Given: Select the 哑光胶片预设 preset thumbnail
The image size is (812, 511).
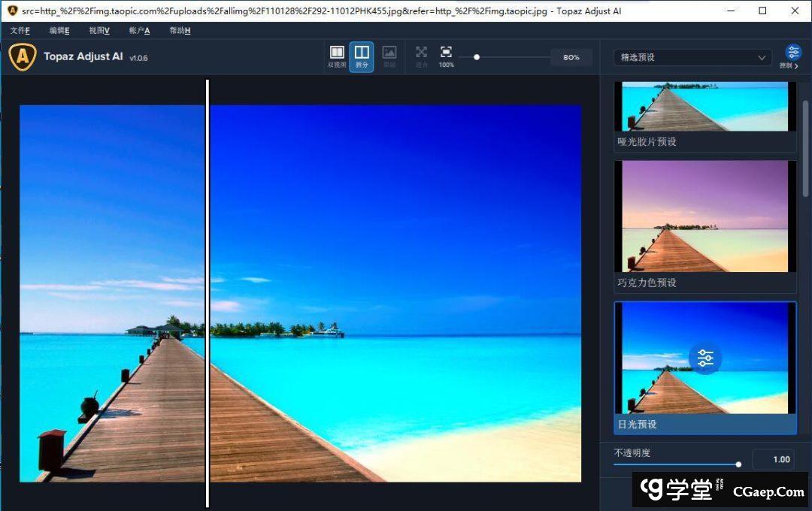Looking at the screenshot, I should coord(704,107).
